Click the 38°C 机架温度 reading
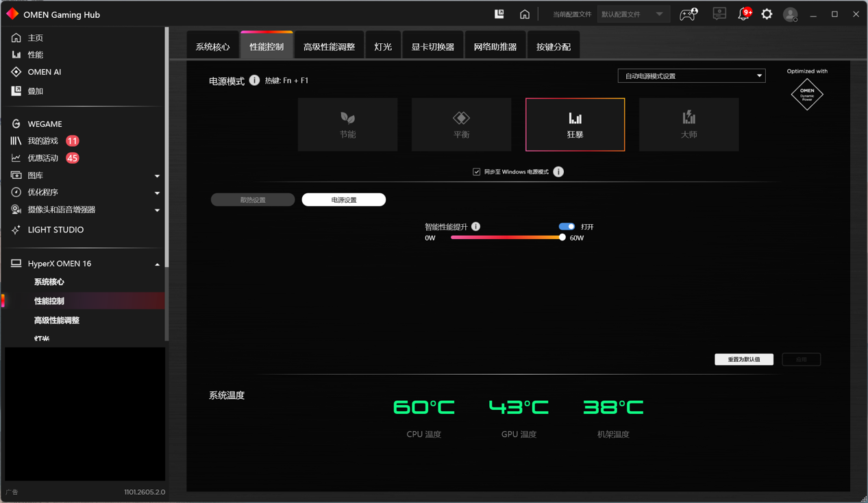 click(x=613, y=407)
